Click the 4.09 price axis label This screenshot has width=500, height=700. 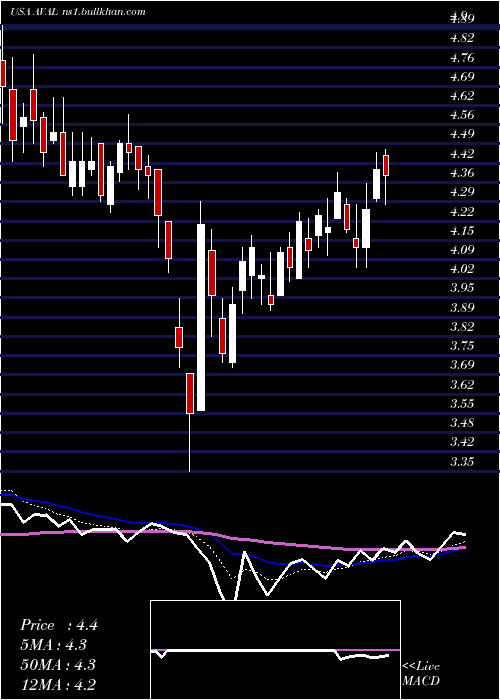point(462,250)
